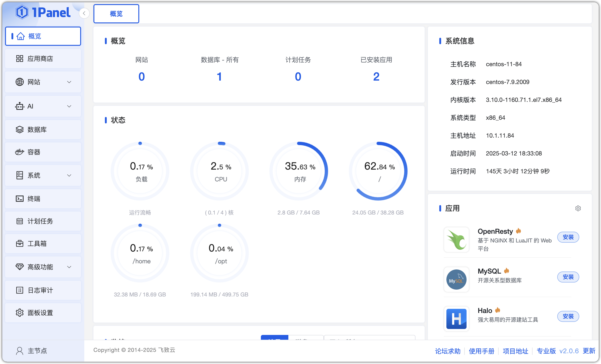
Task: Click the MySQL app icon
Action: (456, 279)
